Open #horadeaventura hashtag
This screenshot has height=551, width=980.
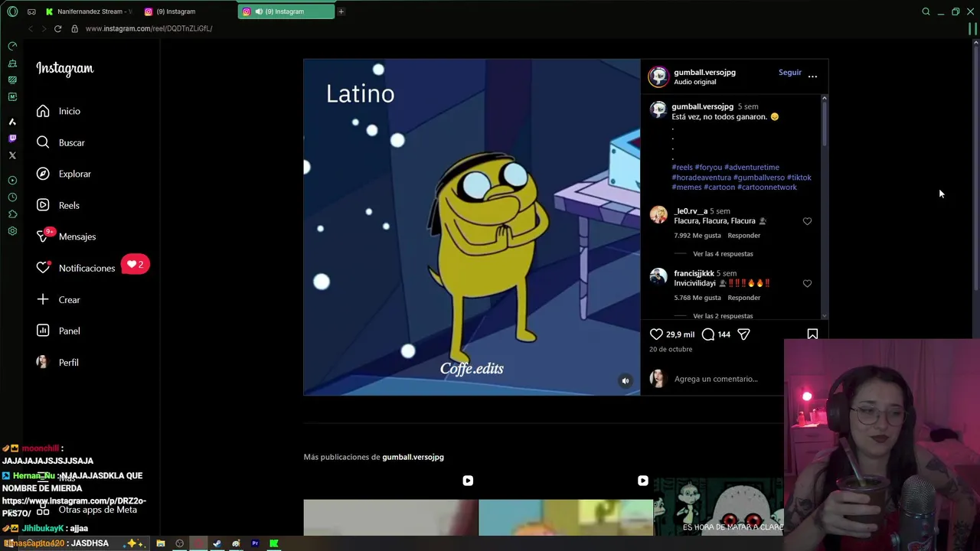tap(701, 177)
